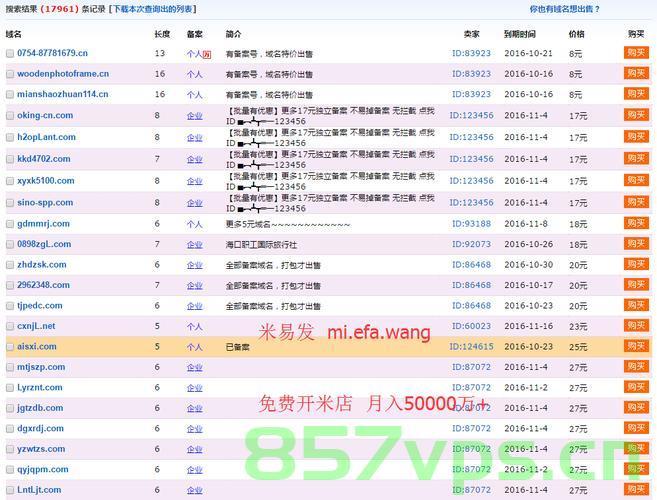Select checkbox for LntLjt.com
657x500 pixels.
click(10, 490)
